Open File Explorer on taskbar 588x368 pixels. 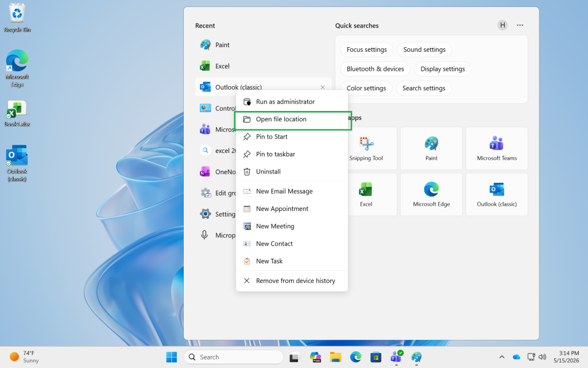[335, 357]
